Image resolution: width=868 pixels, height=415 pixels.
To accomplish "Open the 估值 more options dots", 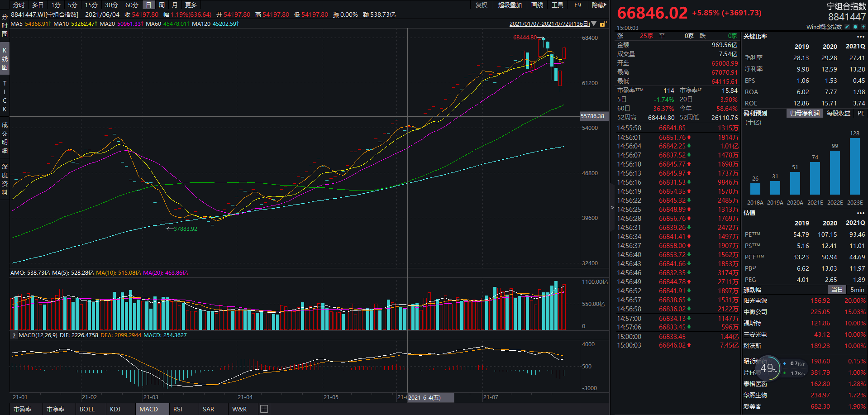I will (x=860, y=213).
